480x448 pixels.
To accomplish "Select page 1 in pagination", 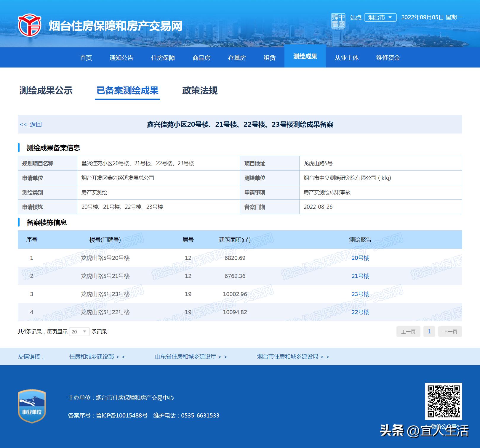I will pos(429,332).
